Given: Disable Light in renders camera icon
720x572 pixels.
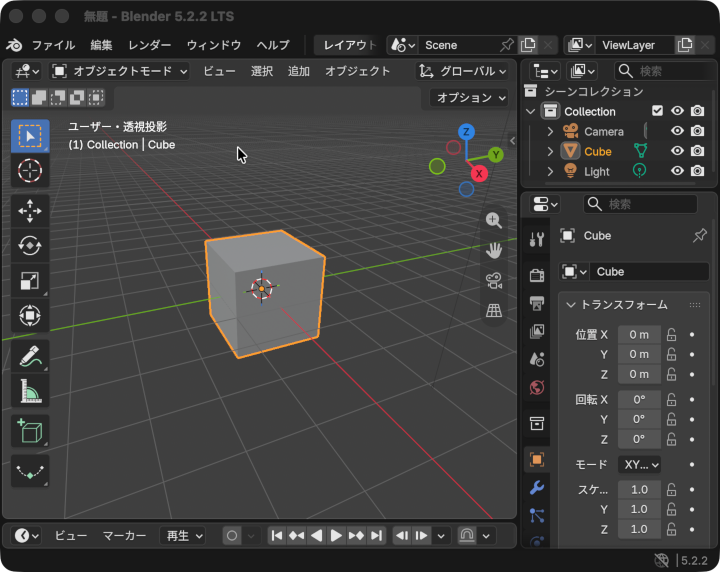Looking at the screenshot, I should coord(698,171).
